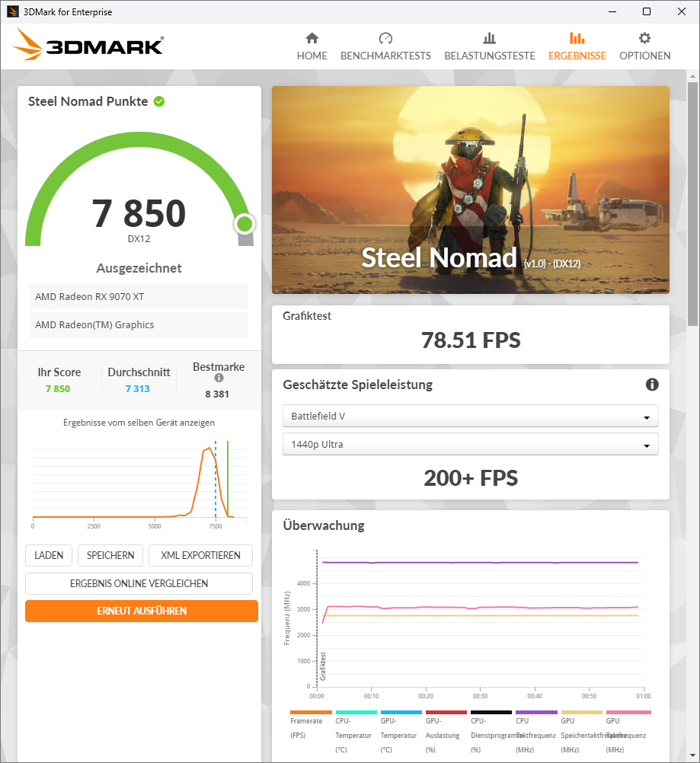Click the Überwachung heading

tap(324, 525)
